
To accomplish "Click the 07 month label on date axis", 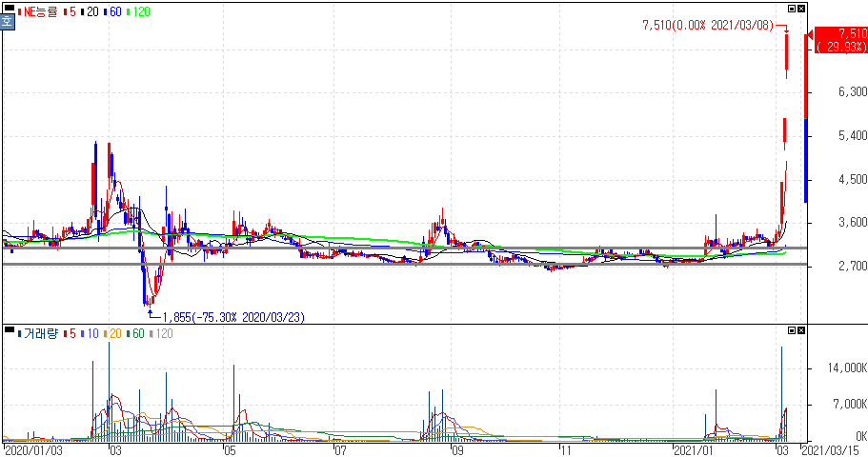I will tap(341, 450).
